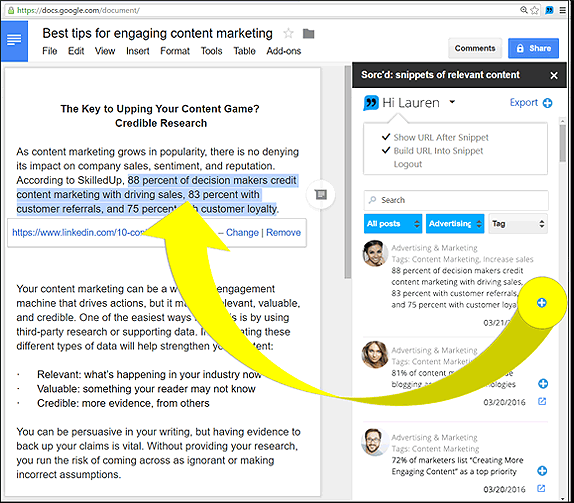Click the search magnifier icon in sidebar
This screenshot has width=574, height=503.
click(x=372, y=200)
